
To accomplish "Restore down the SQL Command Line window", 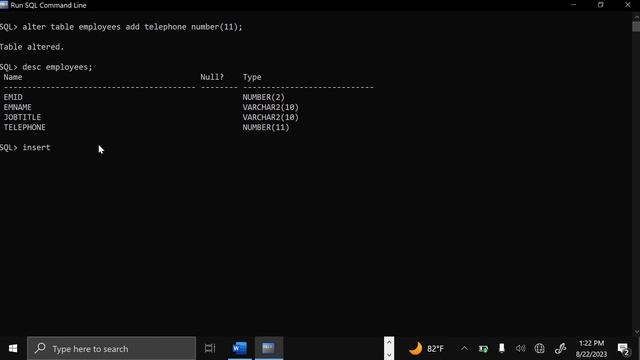I will pos(600,5).
